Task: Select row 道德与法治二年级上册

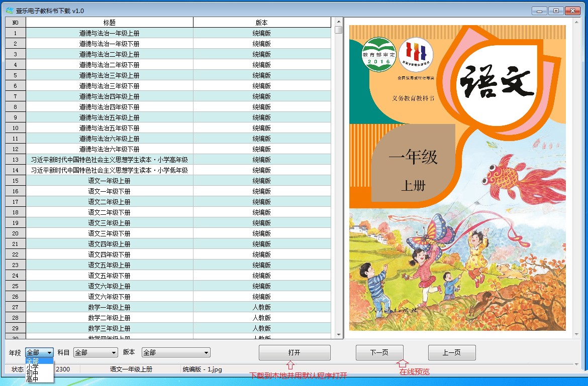Action: click(x=168, y=54)
